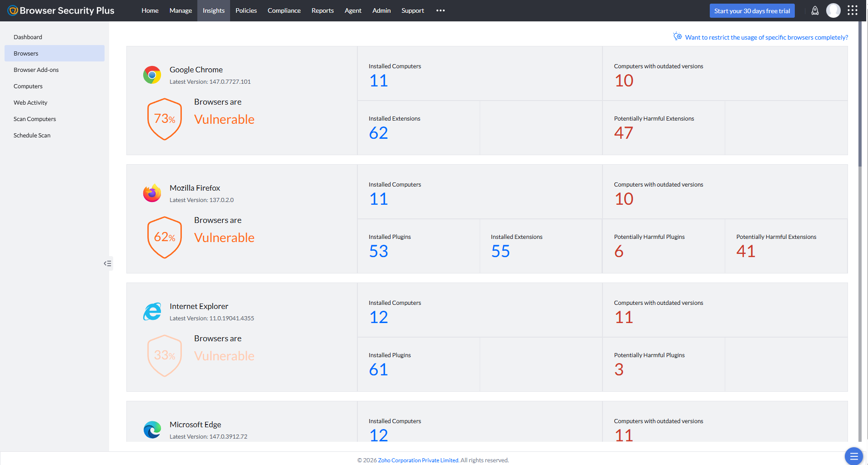Click the Google Chrome browser icon
This screenshot has width=868, height=465.
click(x=152, y=75)
